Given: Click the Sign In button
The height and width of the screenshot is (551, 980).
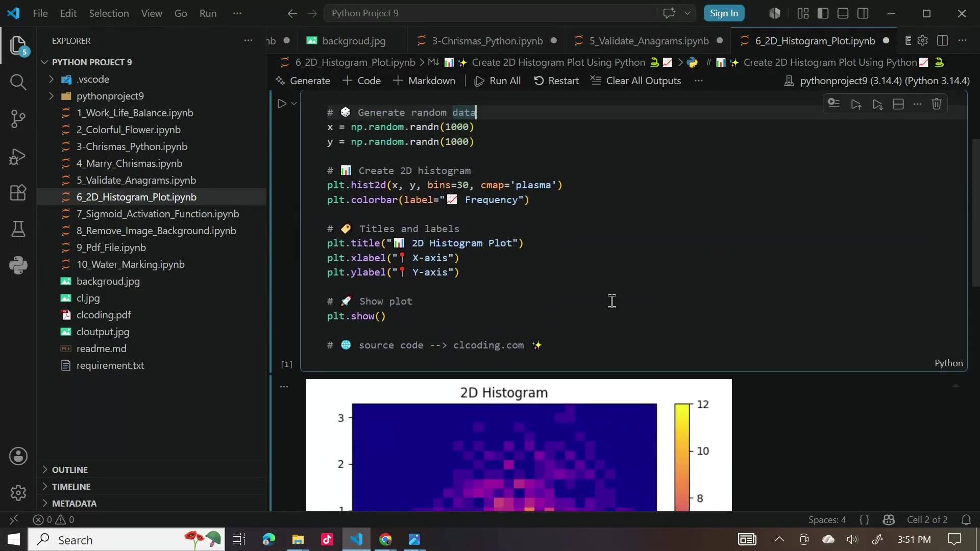Looking at the screenshot, I should [724, 13].
